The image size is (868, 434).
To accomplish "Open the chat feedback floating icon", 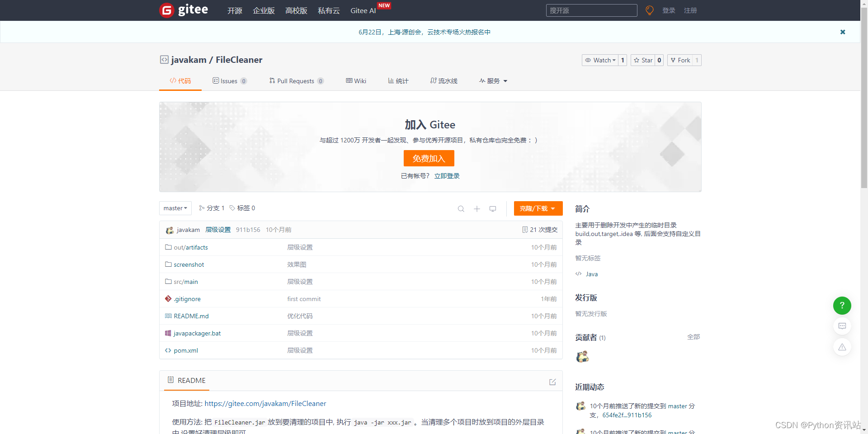I will point(842,326).
